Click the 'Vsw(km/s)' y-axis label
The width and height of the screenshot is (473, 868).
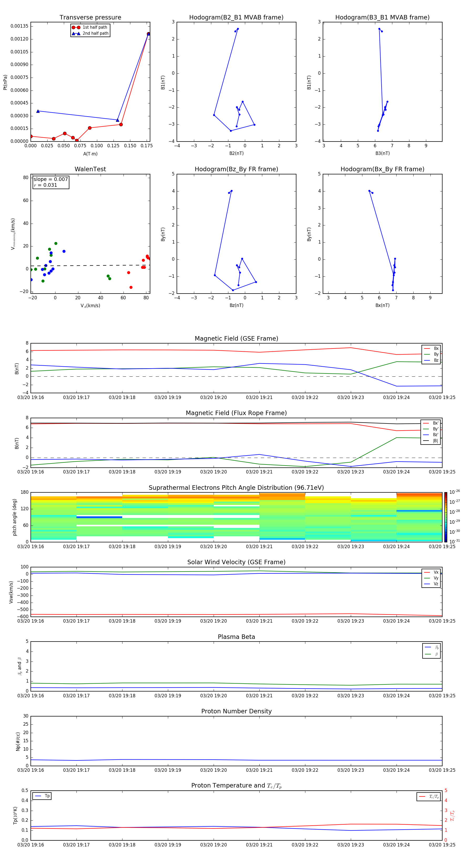(x=11, y=592)
